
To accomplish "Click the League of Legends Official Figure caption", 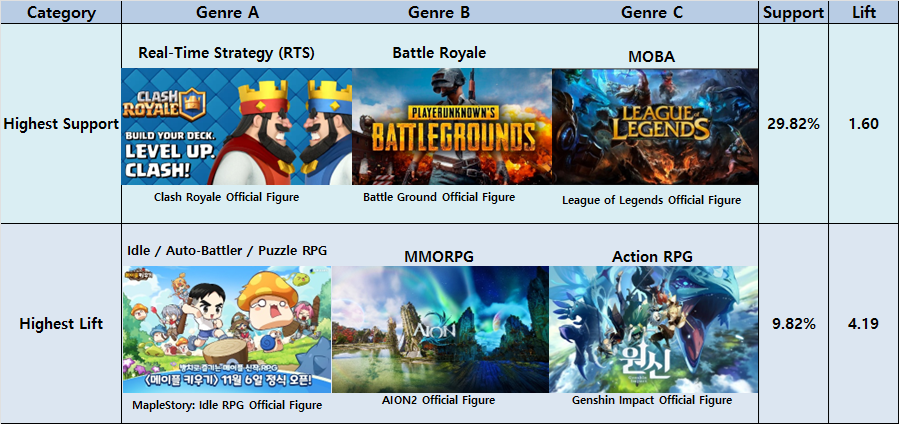I will [x=651, y=200].
